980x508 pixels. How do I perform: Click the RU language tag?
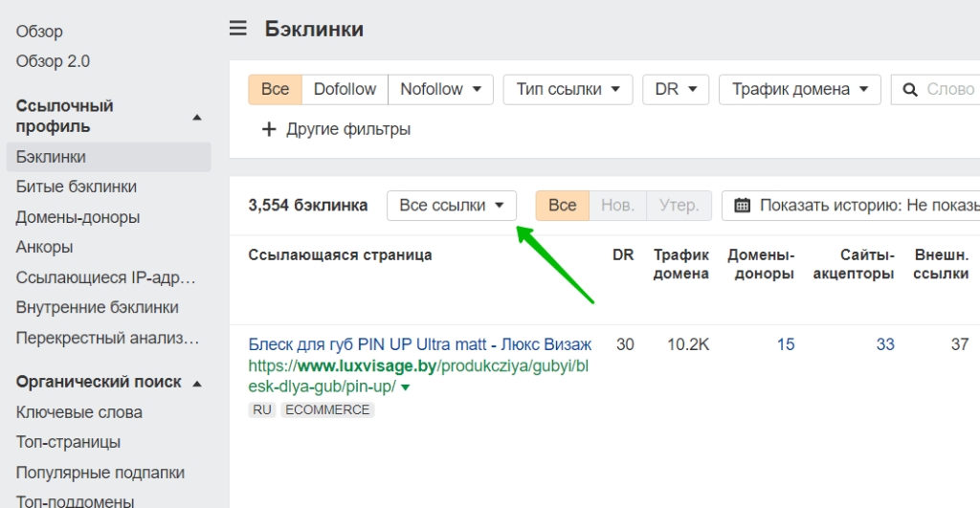(262, 409)
